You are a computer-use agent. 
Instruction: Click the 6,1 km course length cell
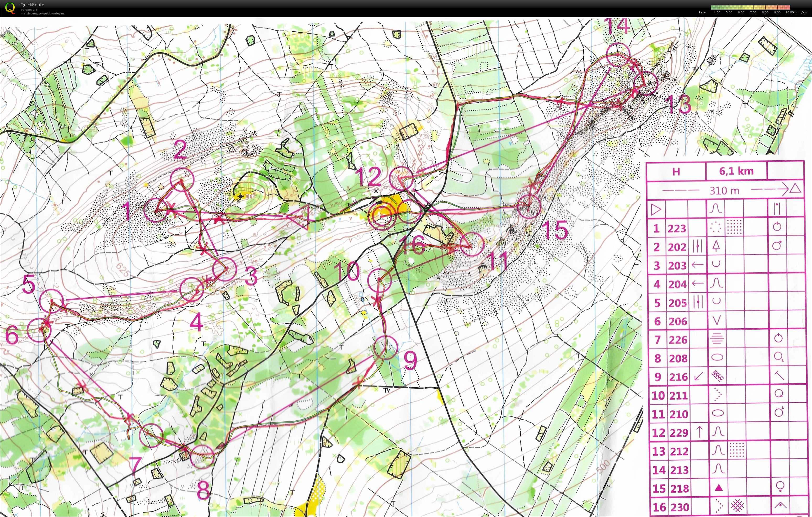(x=736, y=171)
